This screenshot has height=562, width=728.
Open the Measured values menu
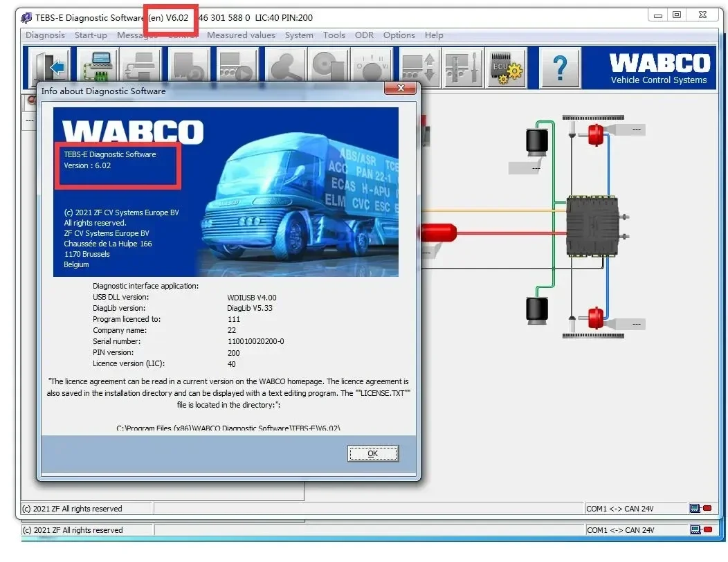pos(241,35)
